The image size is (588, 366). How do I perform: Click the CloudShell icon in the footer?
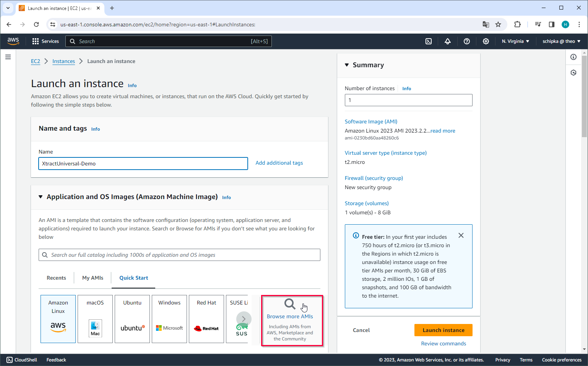click(x=10, y=360)
